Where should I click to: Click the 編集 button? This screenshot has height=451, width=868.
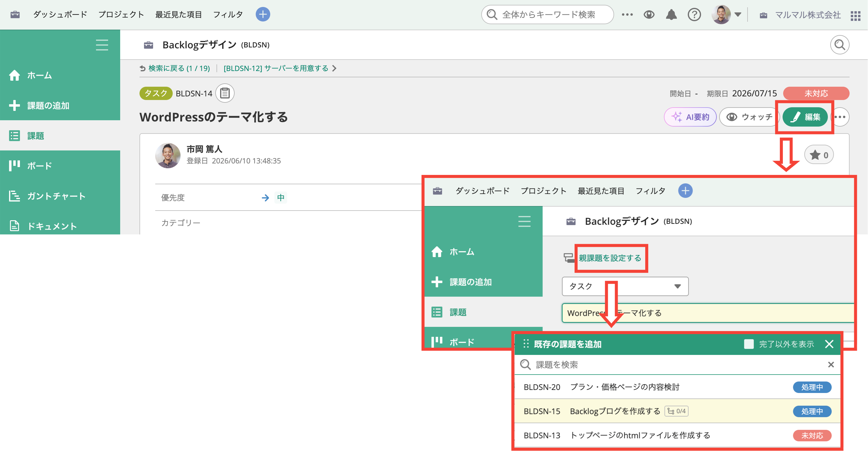click(805, 117)
